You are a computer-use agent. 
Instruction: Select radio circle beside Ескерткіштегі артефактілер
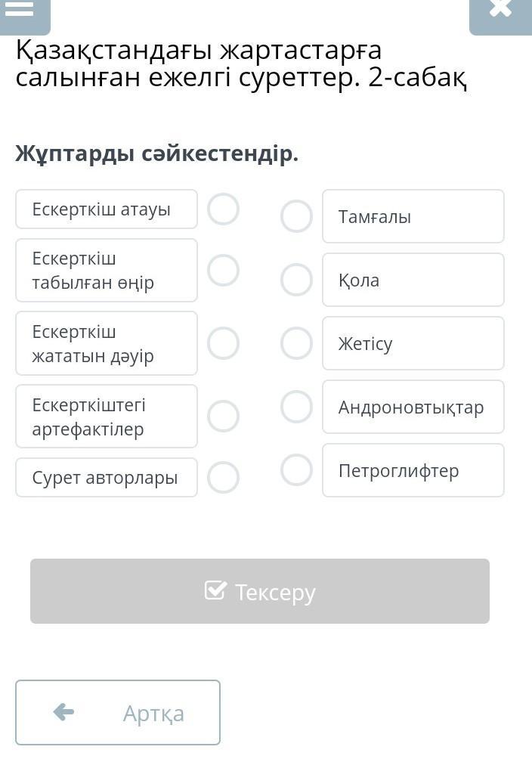pyautogui.click(x=224, y=416)
